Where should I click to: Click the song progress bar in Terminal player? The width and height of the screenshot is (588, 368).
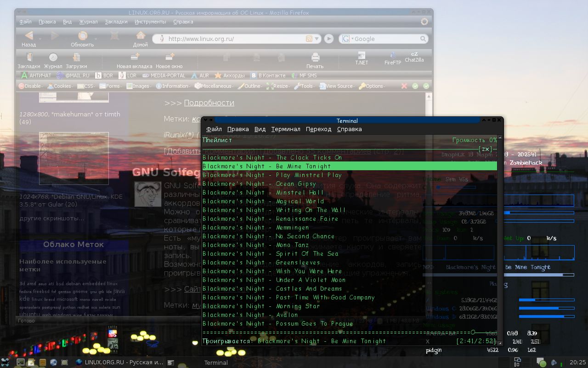(350, 332)
